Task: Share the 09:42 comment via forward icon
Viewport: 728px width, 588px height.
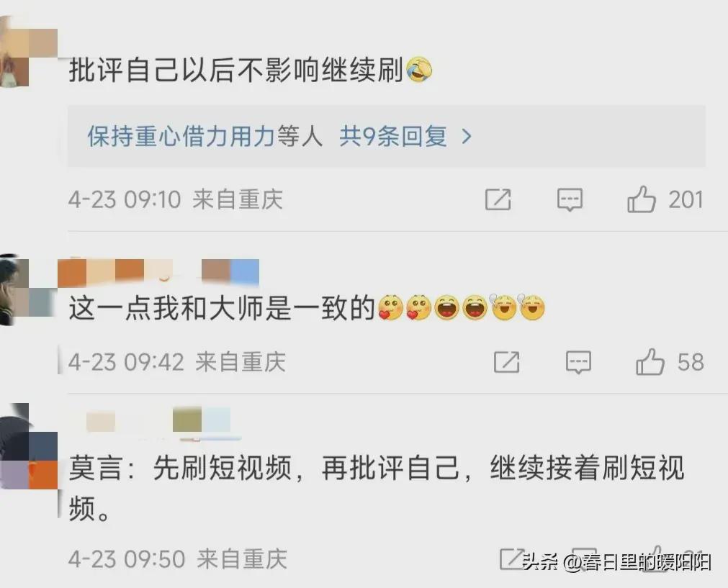Action: tap(506, 362)
